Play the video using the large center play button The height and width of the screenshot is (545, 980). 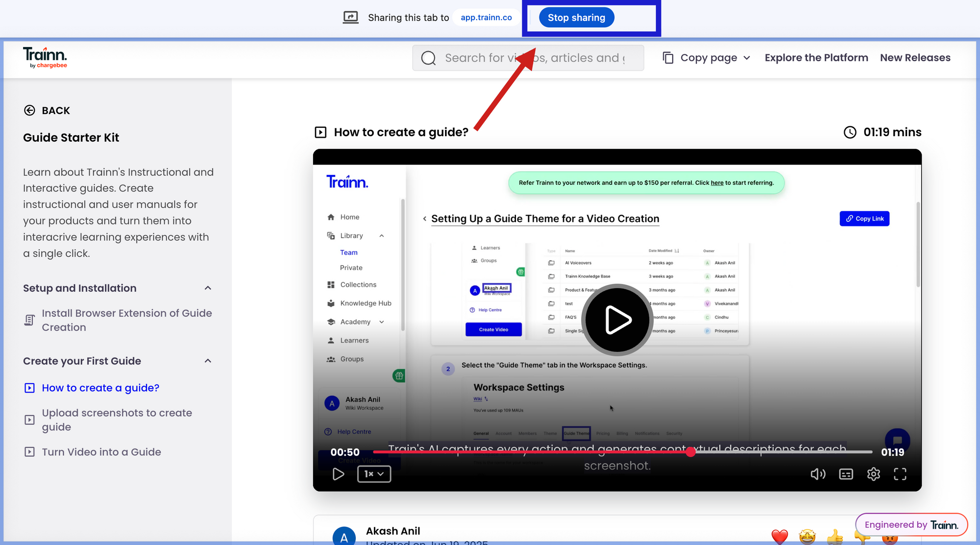click(617, 320)
